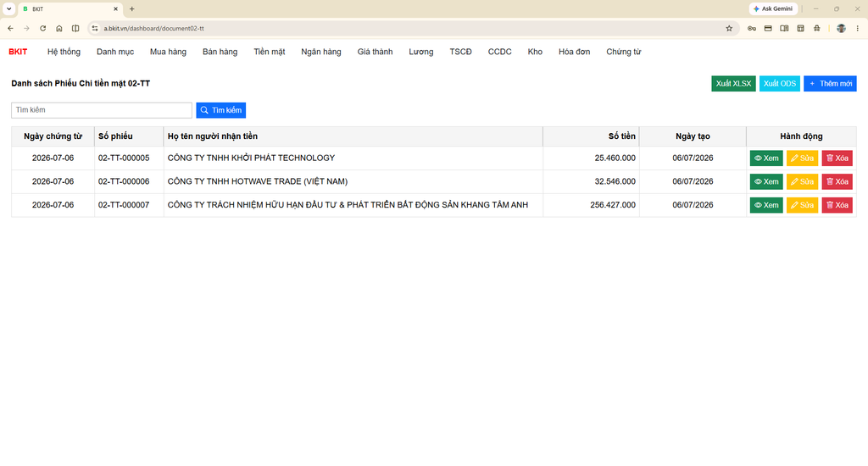
Task: Click Danh sách Phiếu Chi tiền mặt heading
Action: pyautogui.click(x=81, y=84)
